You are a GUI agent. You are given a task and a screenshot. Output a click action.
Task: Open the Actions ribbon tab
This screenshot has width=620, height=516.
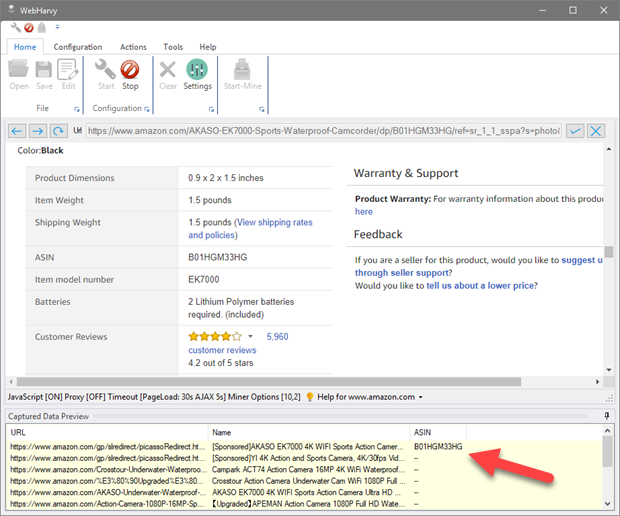tap(133, 47)
